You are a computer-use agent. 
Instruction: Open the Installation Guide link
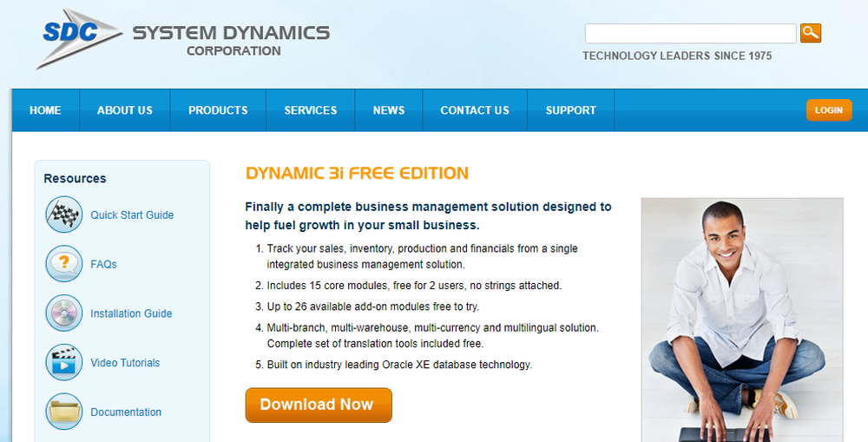(x=131, y=313)
